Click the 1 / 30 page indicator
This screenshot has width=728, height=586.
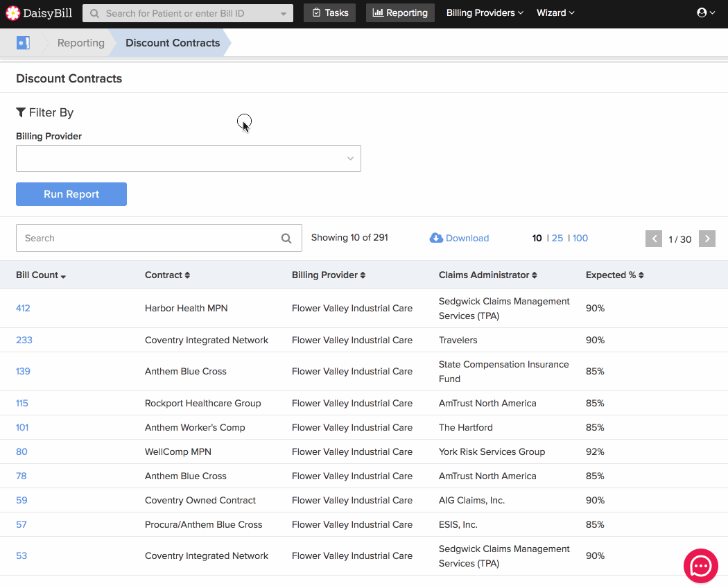point(680,239)
